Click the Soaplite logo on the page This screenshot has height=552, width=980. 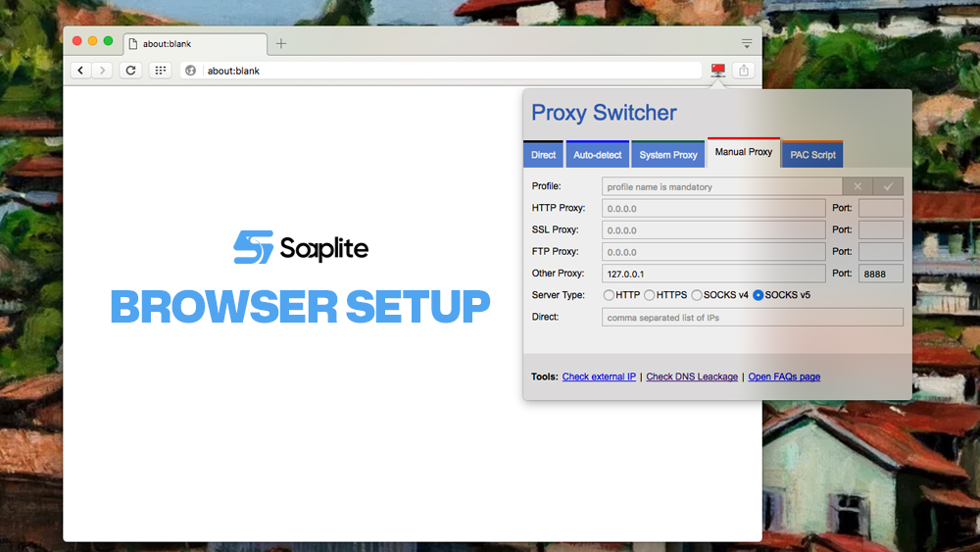[x=301, y=247]
